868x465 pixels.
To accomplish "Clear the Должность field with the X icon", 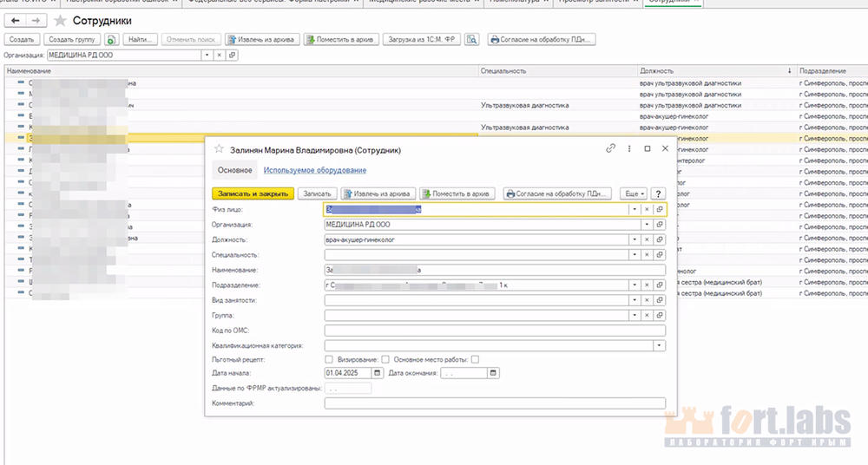I will [x=646, y=239].
